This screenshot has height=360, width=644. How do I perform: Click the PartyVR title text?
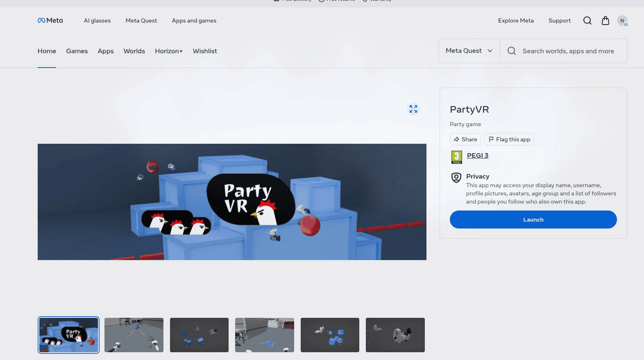pos(469,109)
